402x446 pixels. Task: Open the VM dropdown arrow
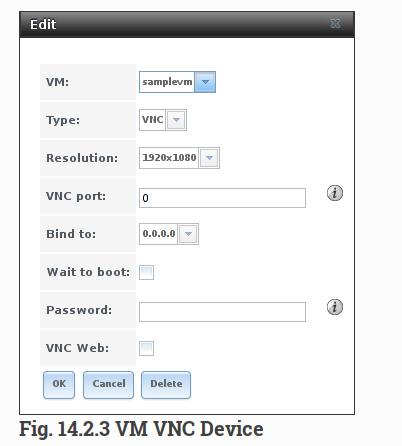click(x=205, y=82)
